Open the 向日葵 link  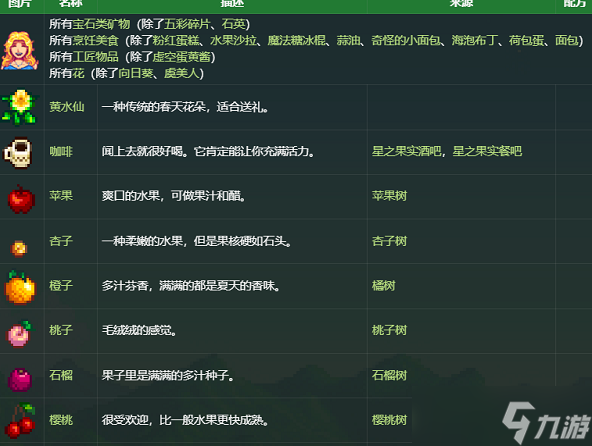click(136, 73)
